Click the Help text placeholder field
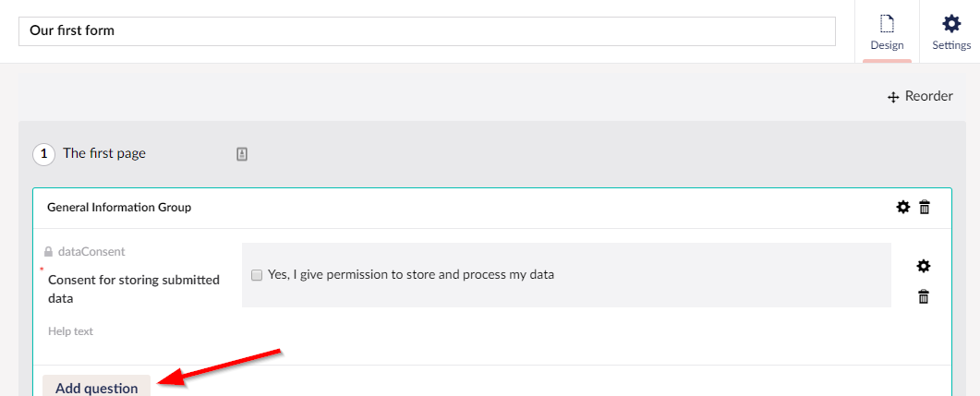The image size is (980, 396). 71,331
